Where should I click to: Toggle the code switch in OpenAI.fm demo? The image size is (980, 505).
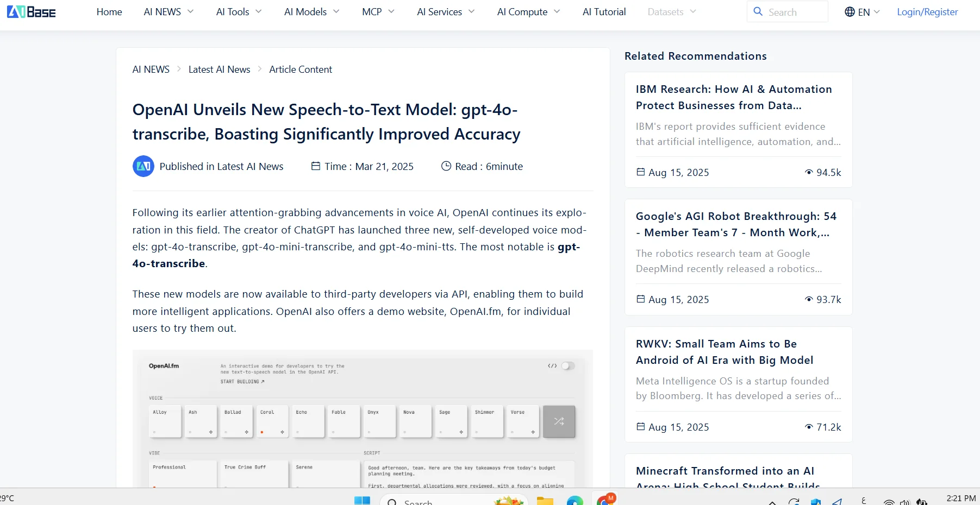pos(568,366)
